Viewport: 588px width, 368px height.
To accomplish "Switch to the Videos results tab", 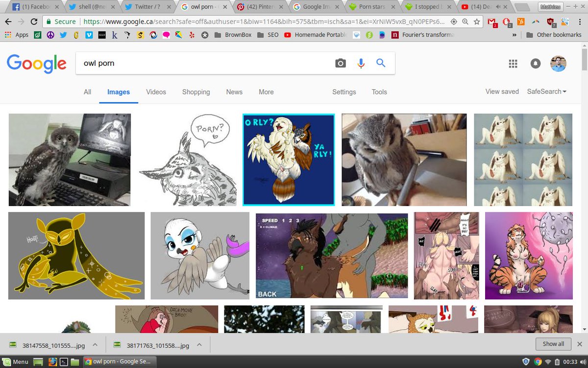I will tap(156, 92).
